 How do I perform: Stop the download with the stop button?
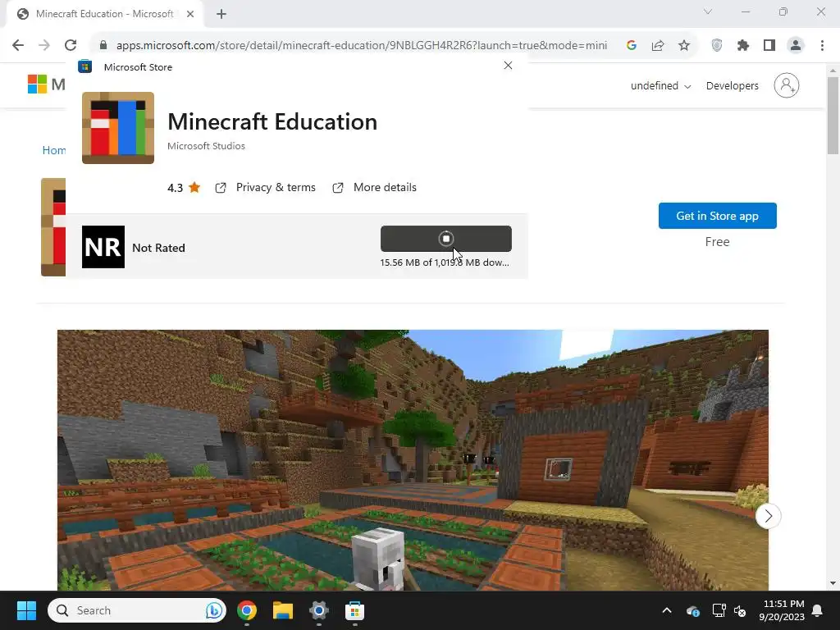coord(445,239)
